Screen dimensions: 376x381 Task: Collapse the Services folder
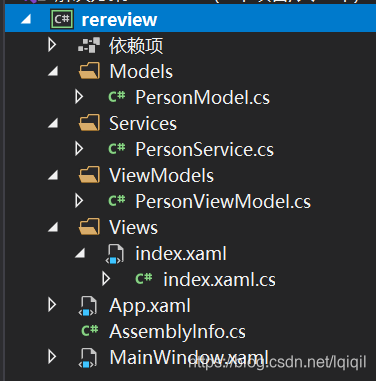(x=53, y=123)
